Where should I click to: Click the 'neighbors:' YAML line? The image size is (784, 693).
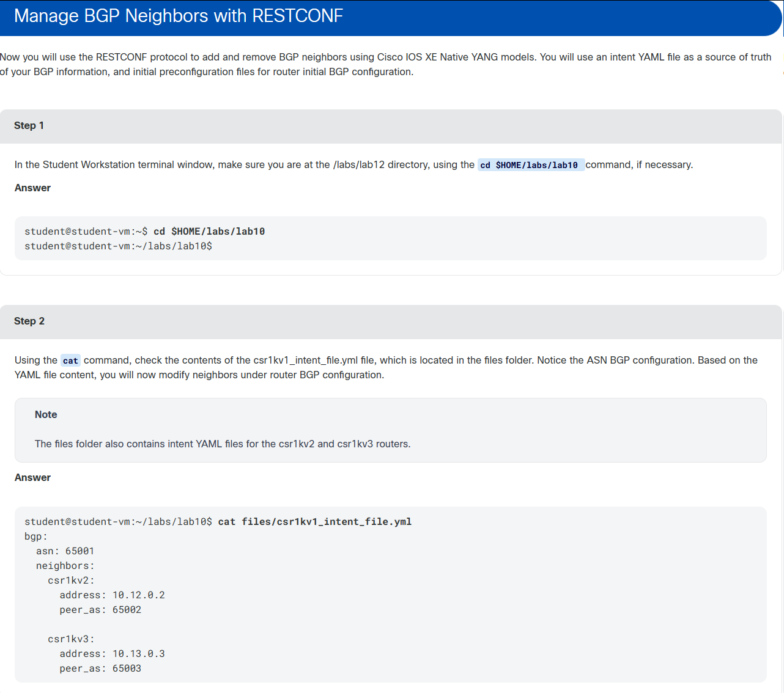[x=65, y=566]
